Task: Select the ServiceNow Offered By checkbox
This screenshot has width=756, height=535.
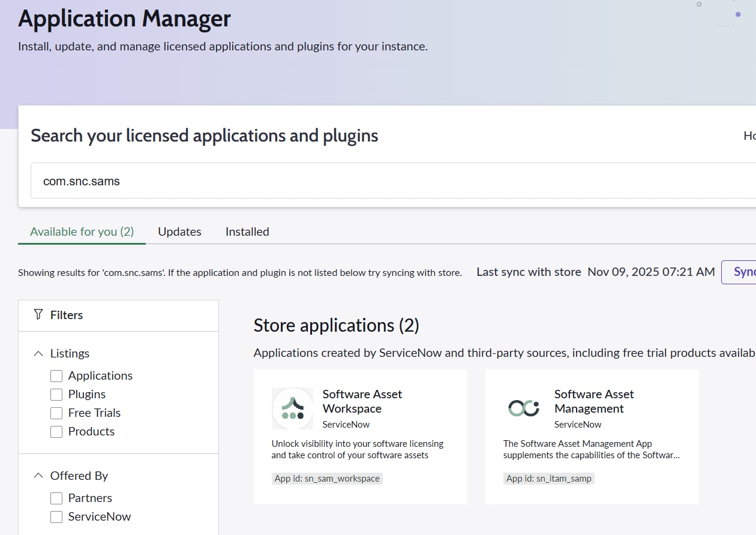Action: pyautogui.click(x=56, y=517)
